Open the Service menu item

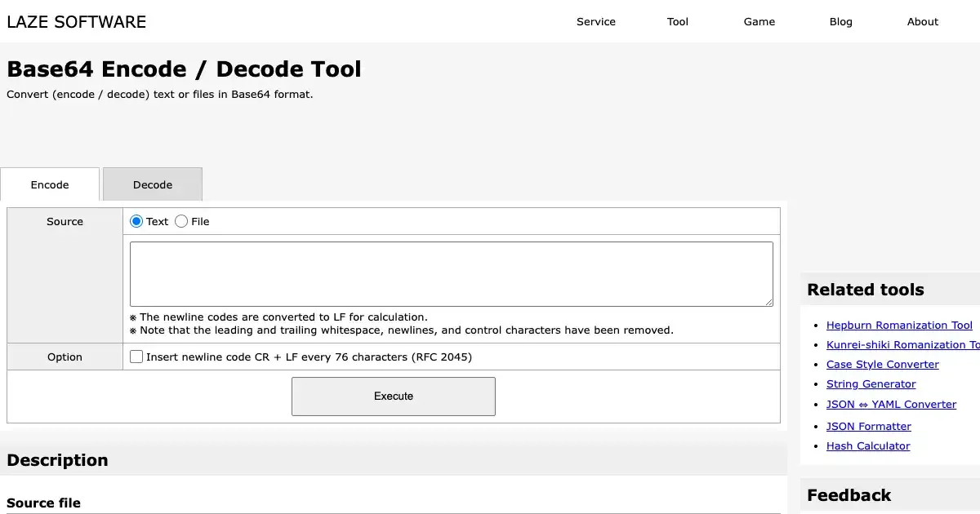596,22
